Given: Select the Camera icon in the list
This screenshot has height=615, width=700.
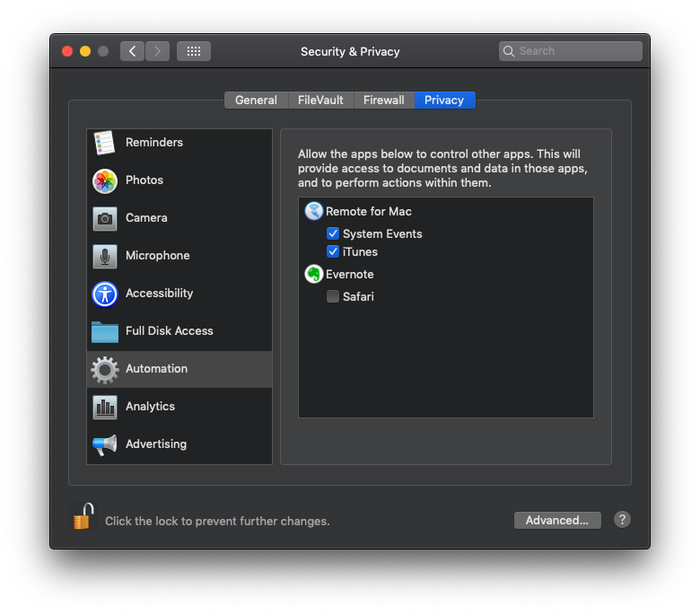Looking at the screenshot, I should (x=105, y=218).
